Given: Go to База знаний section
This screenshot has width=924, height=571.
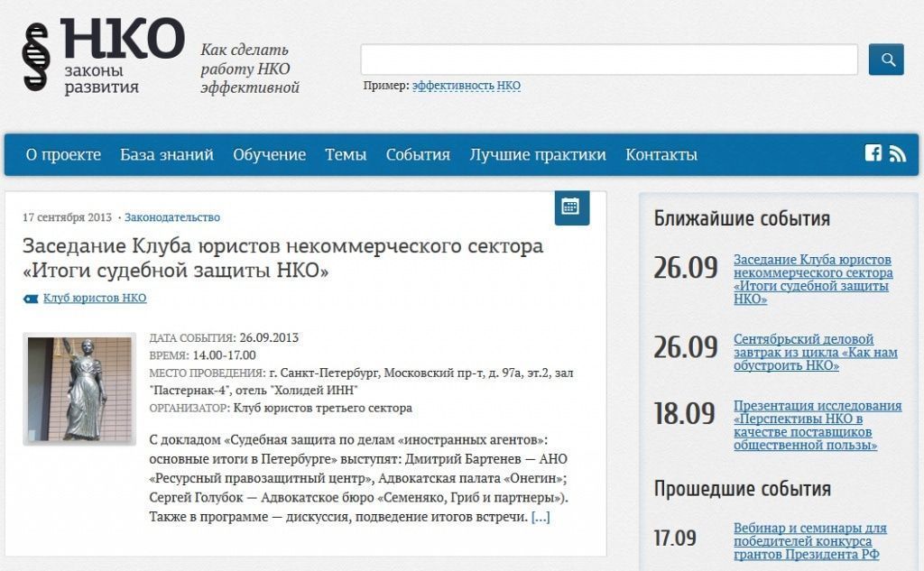Looking at the screenshot, I should click(167, 154).
